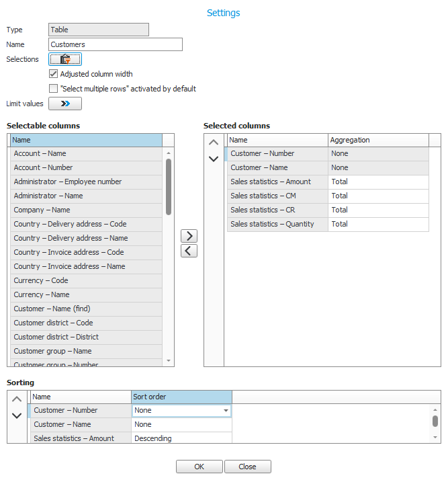The image size is (448, 480).
Task: Select Aggregation cell for Sales statistics – Amount
Action: click(x=377, y=182)
